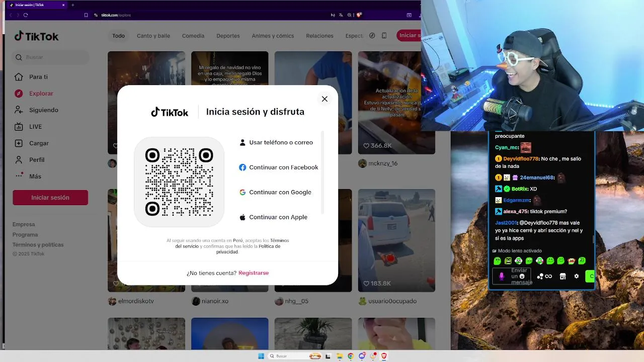Reload the browser page
The width and height of the screenshot is (644, 362).
tap(26, 15)
